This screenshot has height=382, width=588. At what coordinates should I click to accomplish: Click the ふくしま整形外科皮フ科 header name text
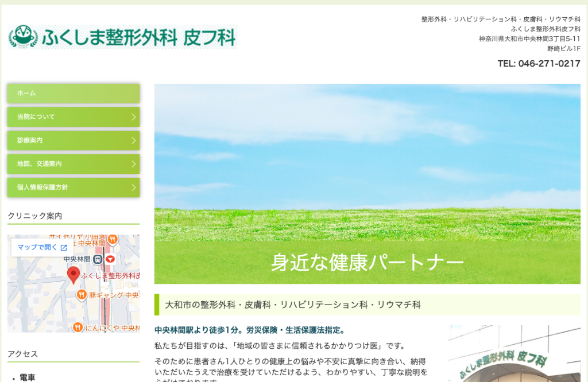pyautogui.click(x=546, y=29)
